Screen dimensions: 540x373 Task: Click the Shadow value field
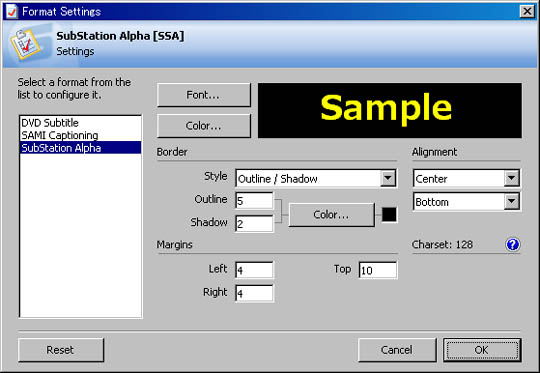click(x=254, y=224)
